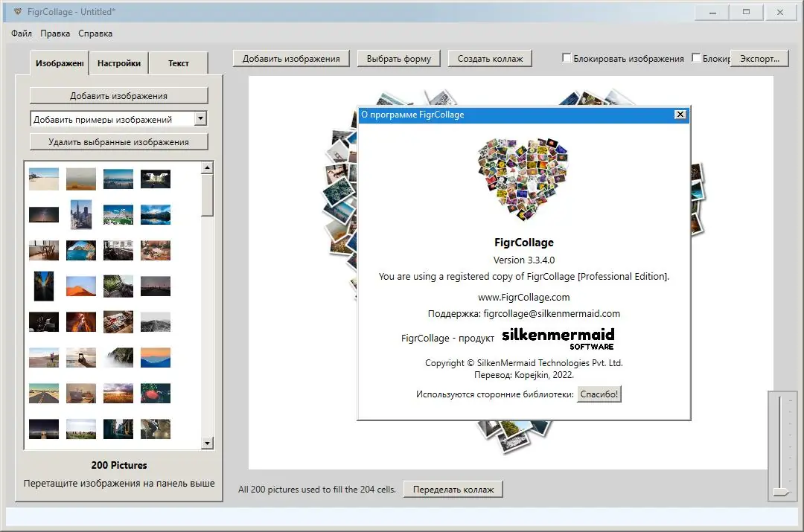The image size is (804, 532).
Task: Select the lightning night sky thumbnail
Action: tap(44, 214)
